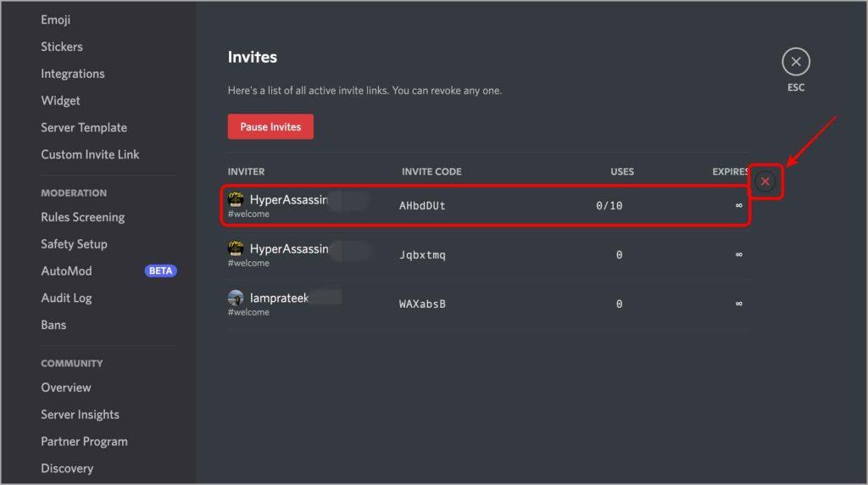Go to Integrations in the sidebar

point(73,74)
